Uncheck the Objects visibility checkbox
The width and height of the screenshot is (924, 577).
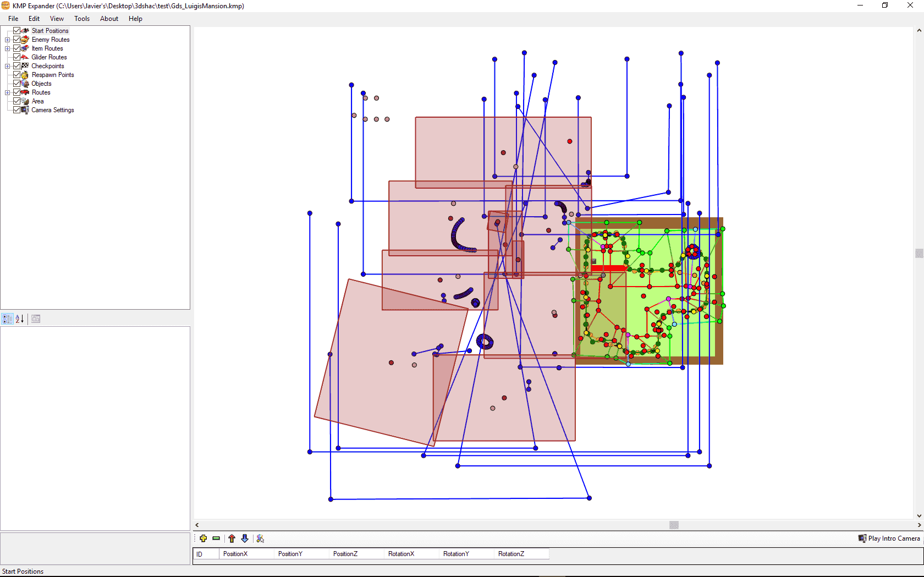16,84
